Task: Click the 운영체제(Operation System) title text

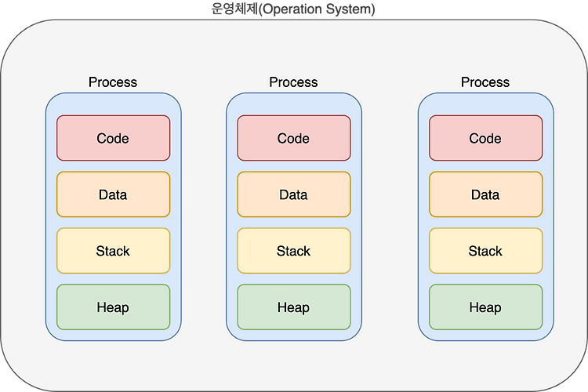Action: coord(293,9)
